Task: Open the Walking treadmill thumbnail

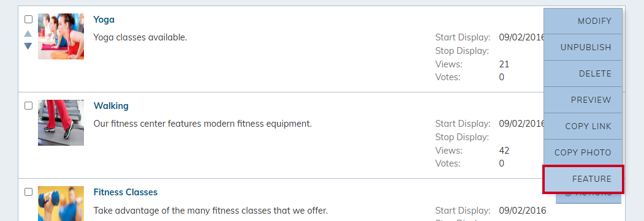Action: (61, 122)
